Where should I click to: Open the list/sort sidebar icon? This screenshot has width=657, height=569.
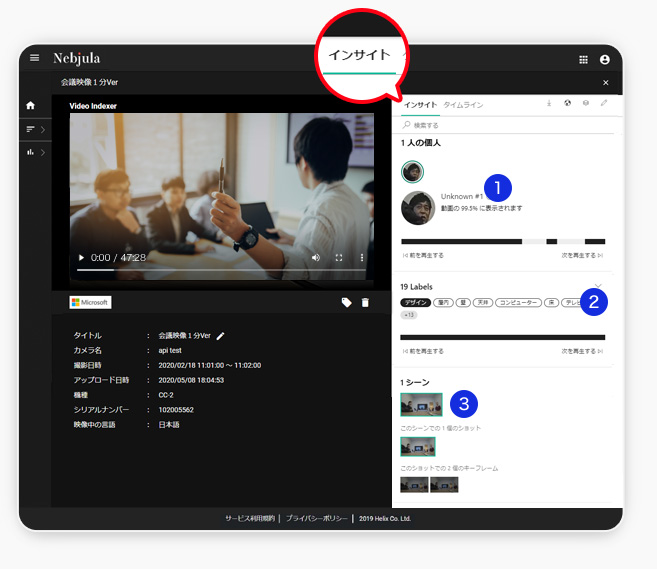30,129
